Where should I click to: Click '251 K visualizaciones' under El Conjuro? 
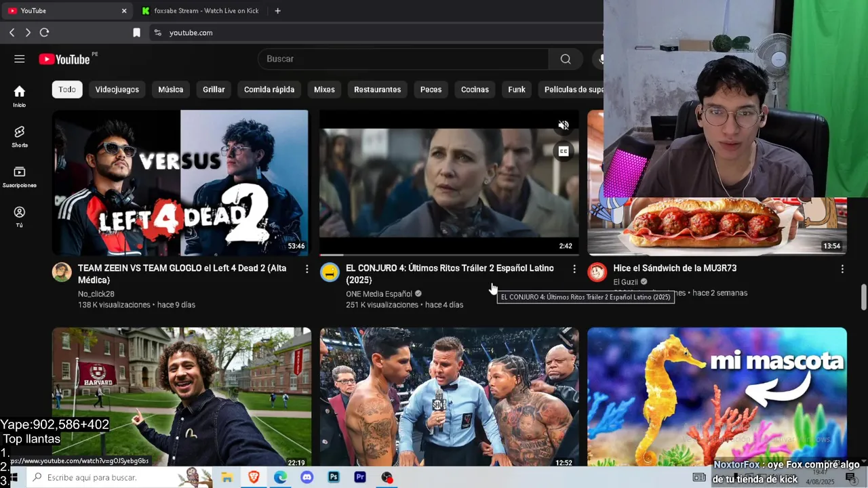pyautogui.click(x=382, y=305)
